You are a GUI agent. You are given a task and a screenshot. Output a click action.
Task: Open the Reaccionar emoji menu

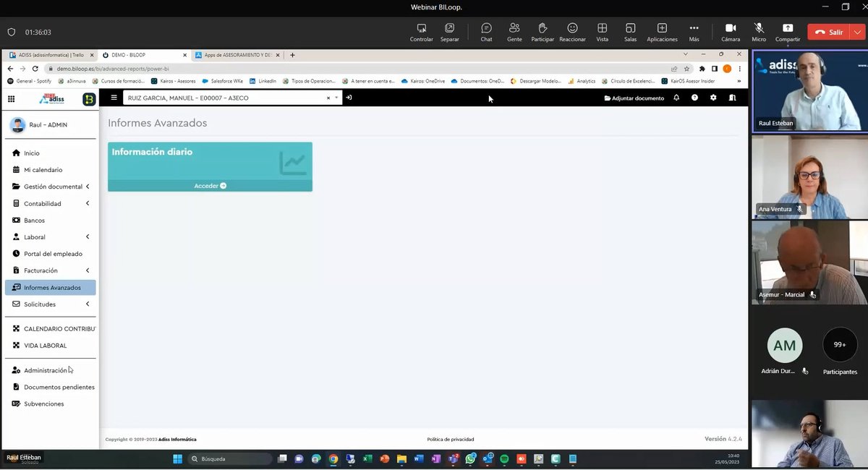tap(572, 33)
